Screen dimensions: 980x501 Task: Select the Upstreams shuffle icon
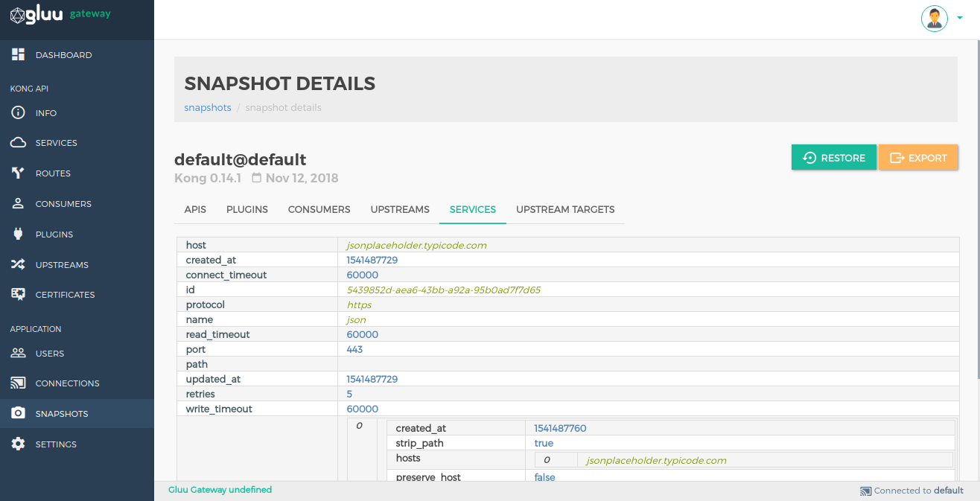point(18,264)
